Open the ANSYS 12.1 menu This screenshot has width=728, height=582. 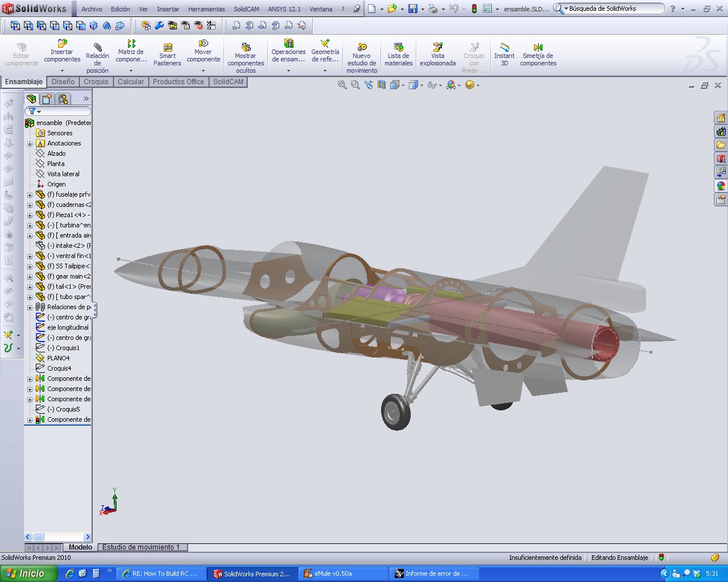pyautogui.click(x=284, y=9)
